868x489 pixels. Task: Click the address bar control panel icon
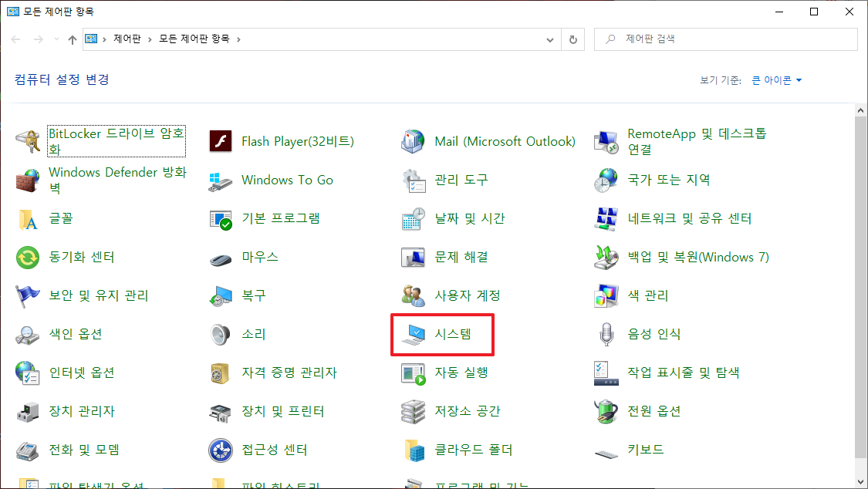point(91,39)
